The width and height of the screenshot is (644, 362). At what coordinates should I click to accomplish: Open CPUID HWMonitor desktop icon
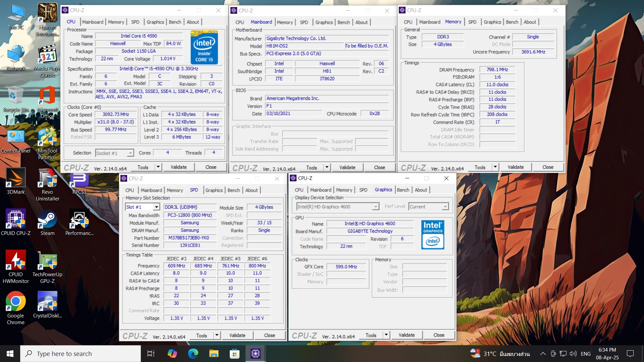click(x=16, y=267)
